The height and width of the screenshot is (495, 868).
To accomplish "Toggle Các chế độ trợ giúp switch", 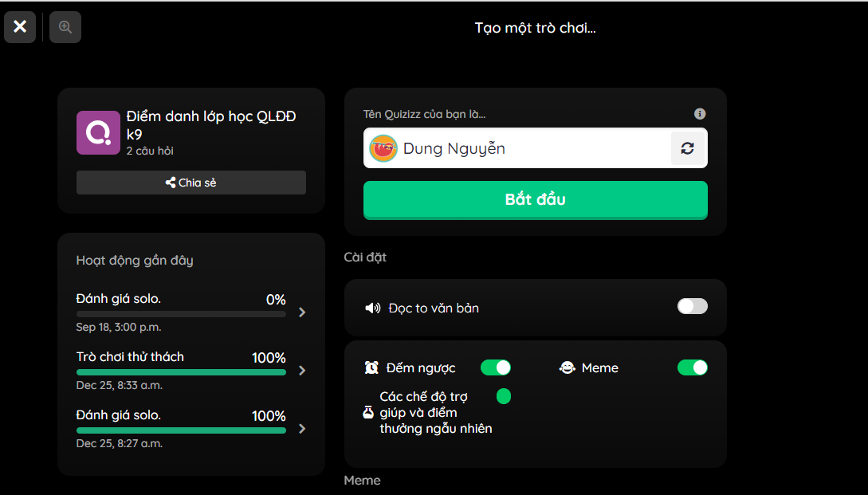I will click(503, 396).
